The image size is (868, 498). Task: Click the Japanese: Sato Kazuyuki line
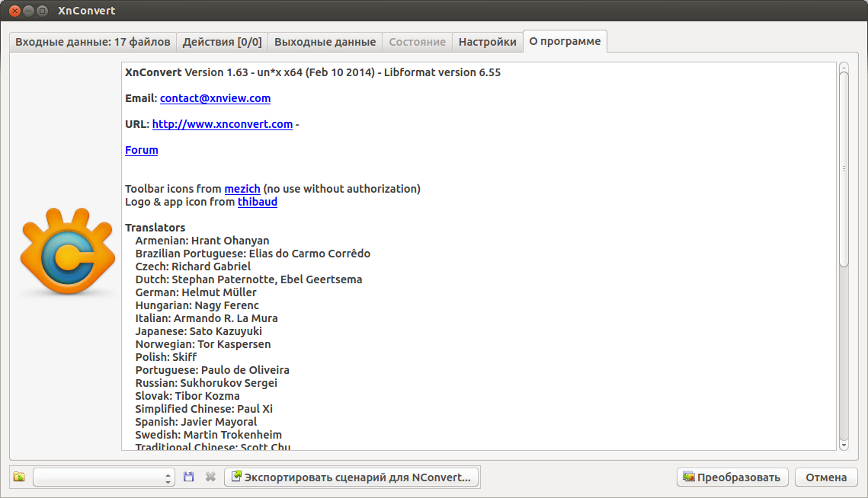(199, 331)
